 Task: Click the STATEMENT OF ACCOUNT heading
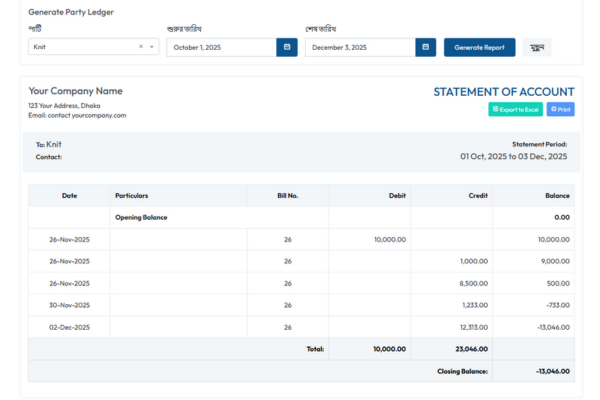pos(504,92)
